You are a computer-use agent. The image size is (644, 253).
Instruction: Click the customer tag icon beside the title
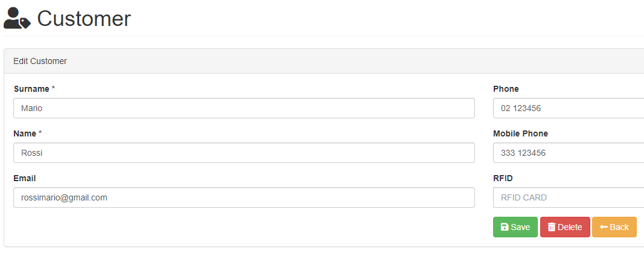pos(18,18)
